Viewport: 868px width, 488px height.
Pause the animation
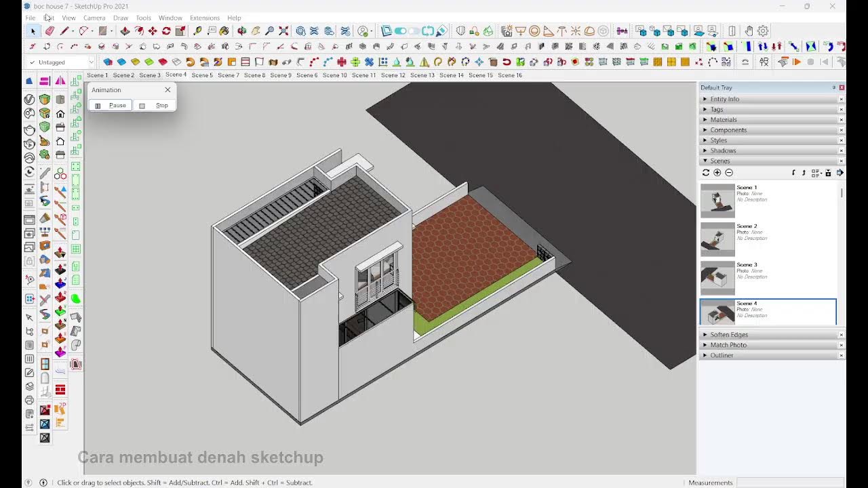click(x=111, y=105)
